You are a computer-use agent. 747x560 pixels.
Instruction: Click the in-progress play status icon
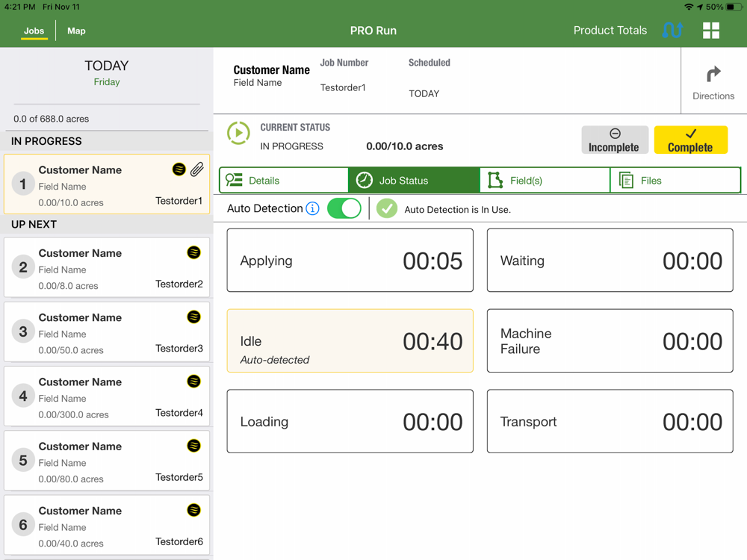point(238,134)
